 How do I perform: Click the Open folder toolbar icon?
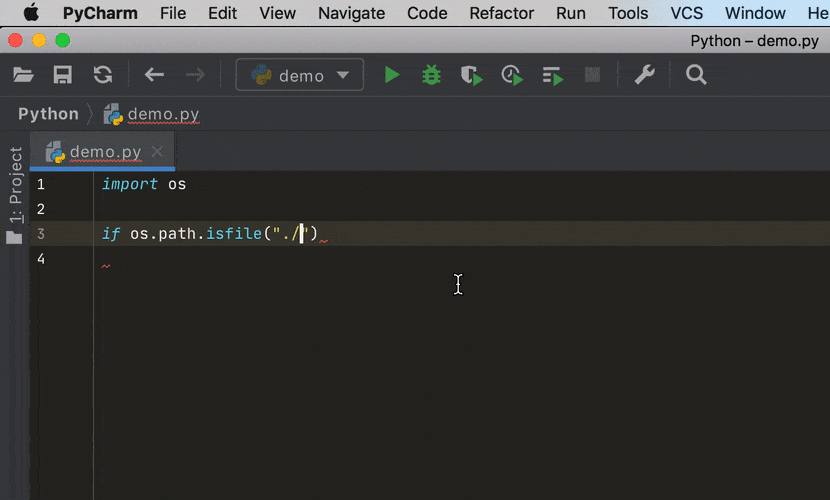pos(23,75)
